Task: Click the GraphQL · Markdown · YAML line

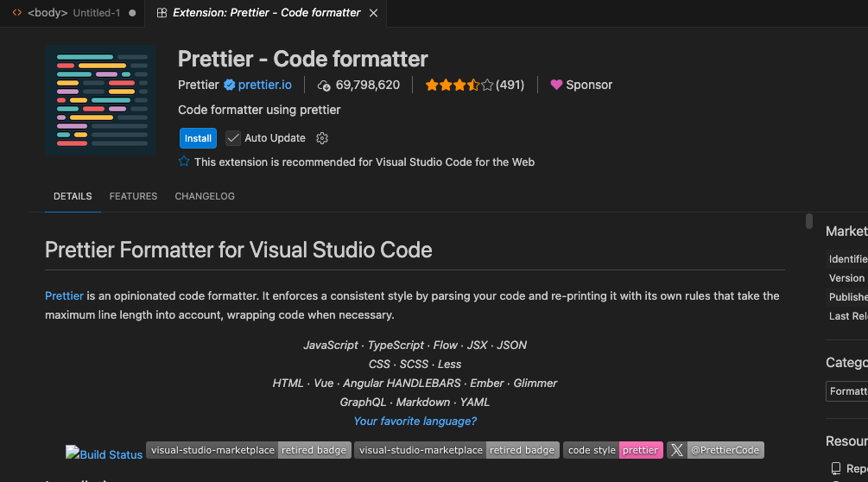Action: pos(415,403)
